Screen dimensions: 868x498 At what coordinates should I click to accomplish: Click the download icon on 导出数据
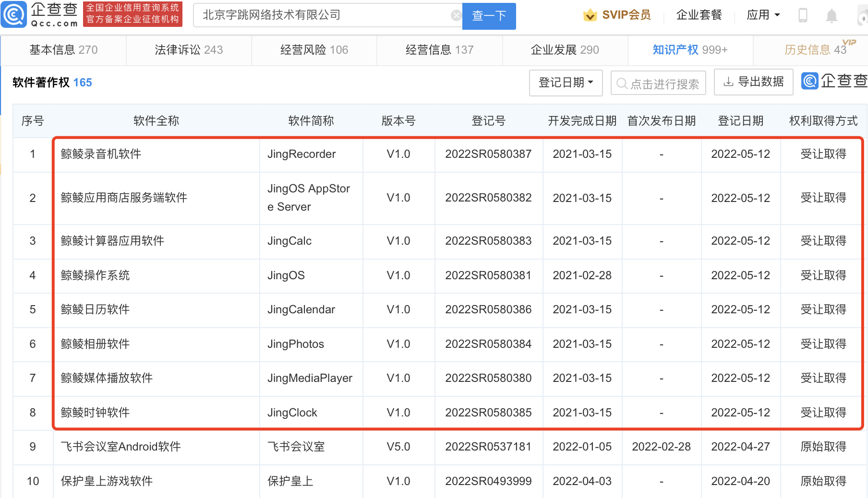[728, 82]
